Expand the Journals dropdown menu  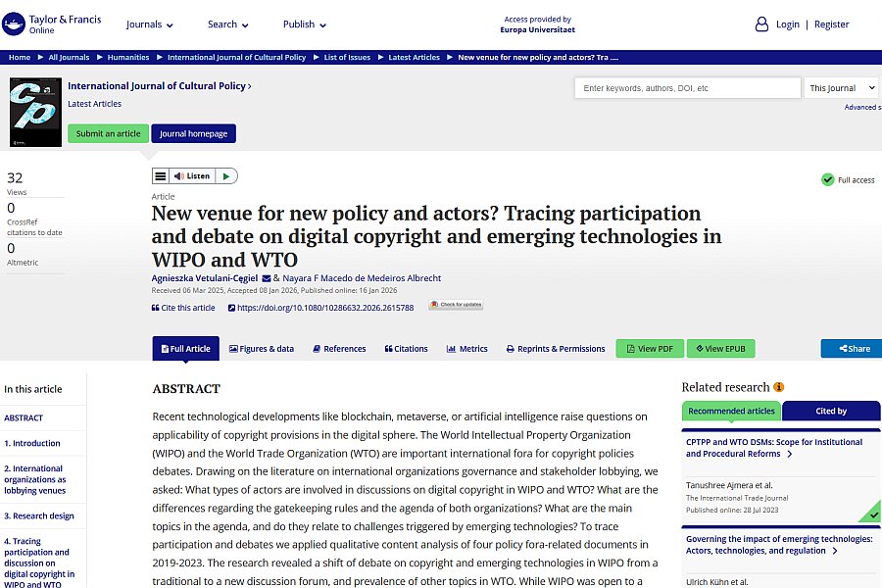150,24
